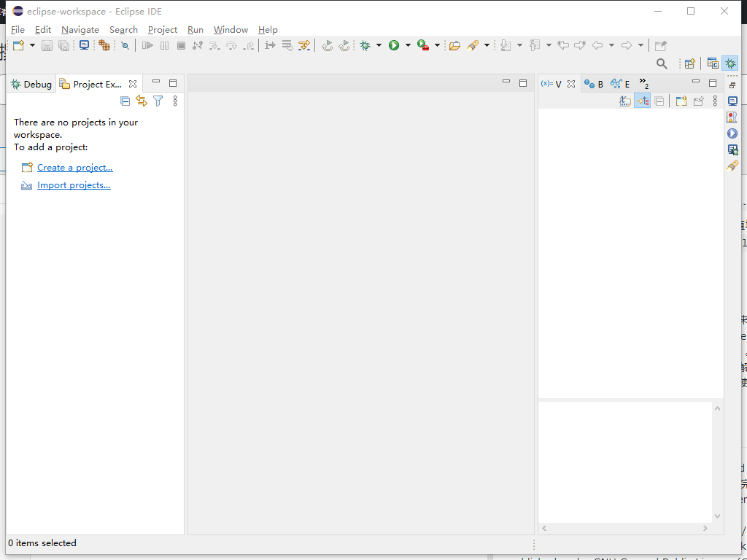Click the Previous Annotation icon
747x560 pixels.
point(535,45)
